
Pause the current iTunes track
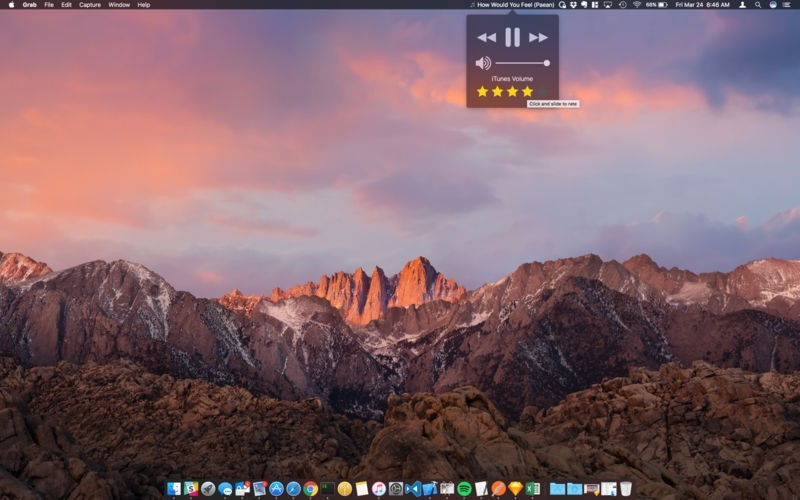(512, 38)
